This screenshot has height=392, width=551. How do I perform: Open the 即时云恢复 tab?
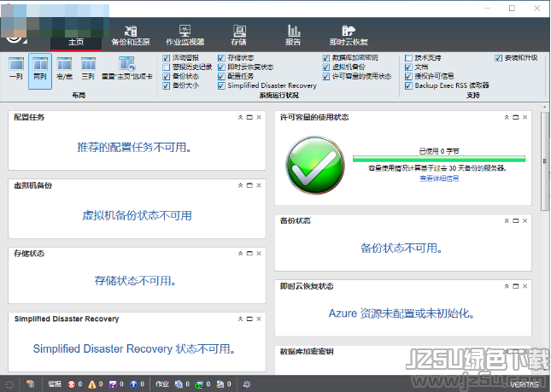coord(349,35)
